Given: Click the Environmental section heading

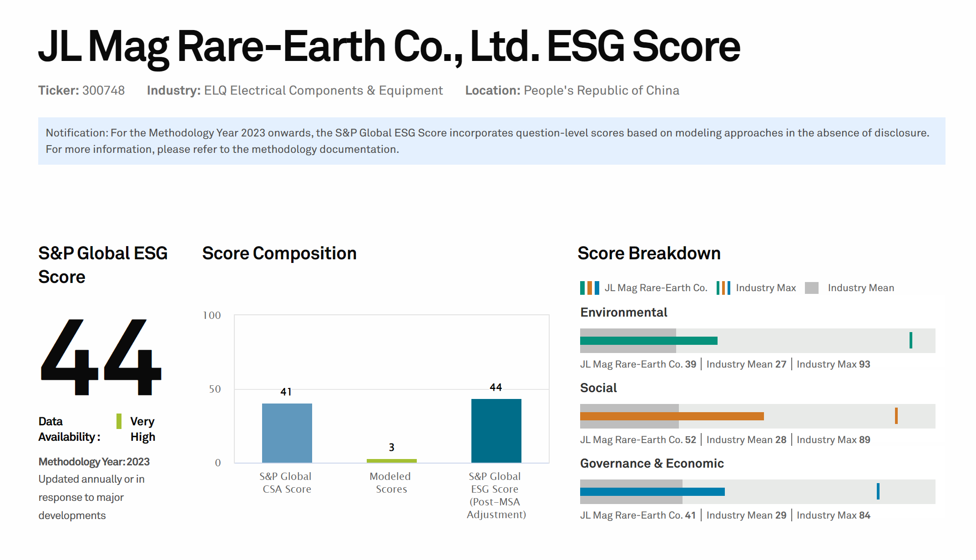Looking at the screenshot, I should point(623,313).
